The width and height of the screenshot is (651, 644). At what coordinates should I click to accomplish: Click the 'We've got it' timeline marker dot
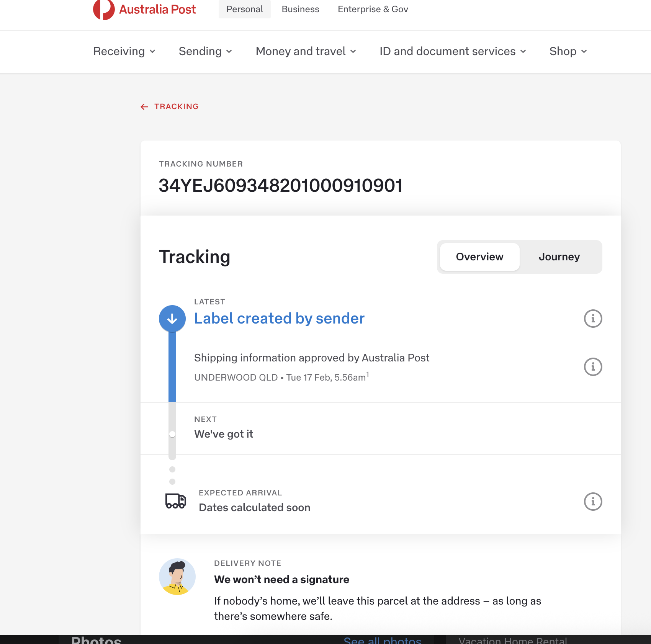[172, 434]
